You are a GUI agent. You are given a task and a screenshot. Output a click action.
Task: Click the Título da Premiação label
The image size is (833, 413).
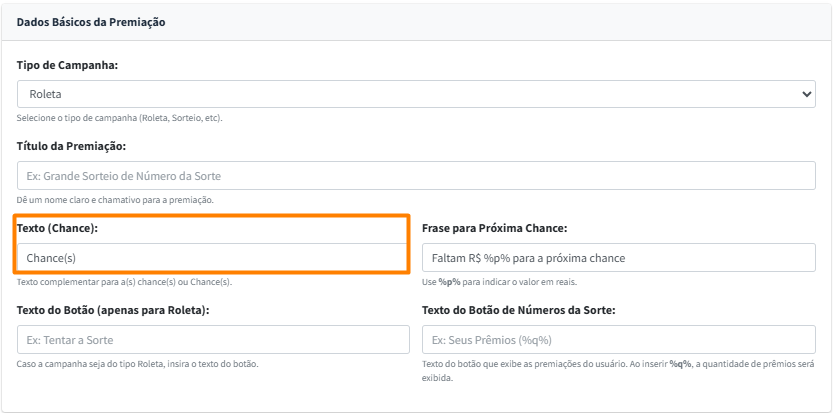click(x=71, y=147)
